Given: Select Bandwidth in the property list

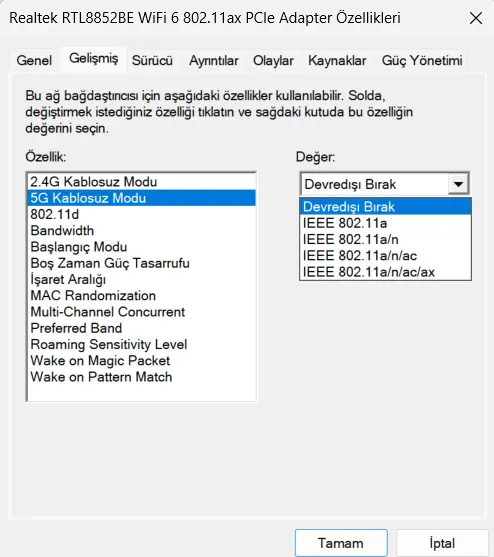Looking at the screenshot, I should (142, 231).
